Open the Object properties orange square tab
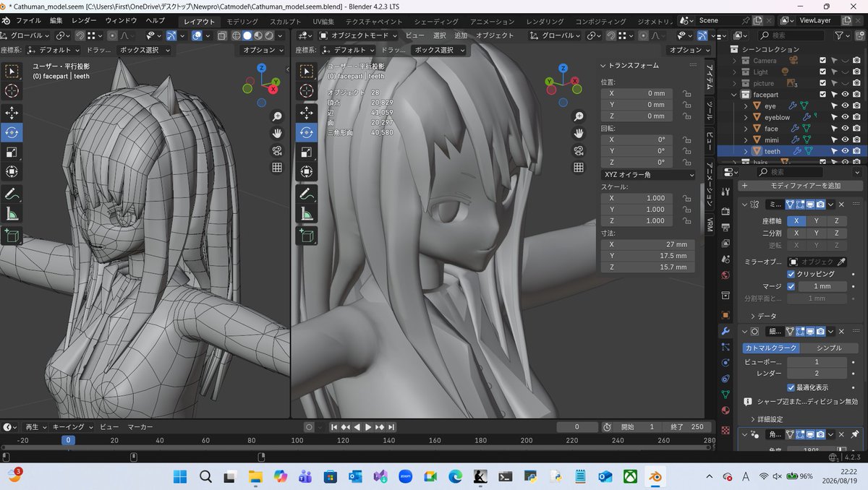868x490 pixels. pos(726,315)
